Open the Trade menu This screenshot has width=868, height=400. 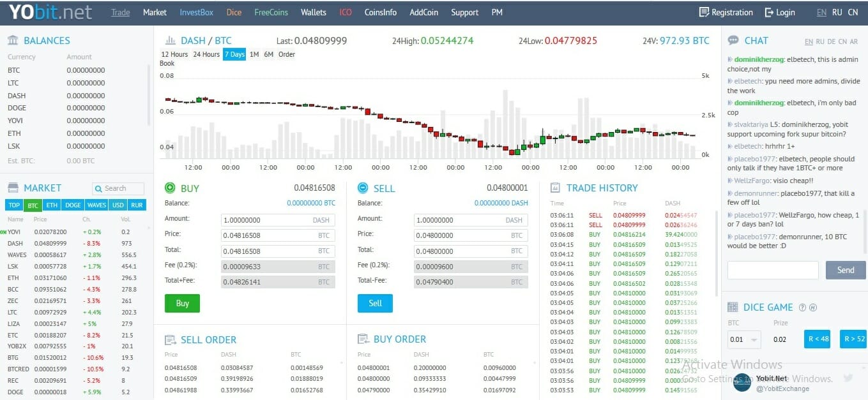coord(120,12)
